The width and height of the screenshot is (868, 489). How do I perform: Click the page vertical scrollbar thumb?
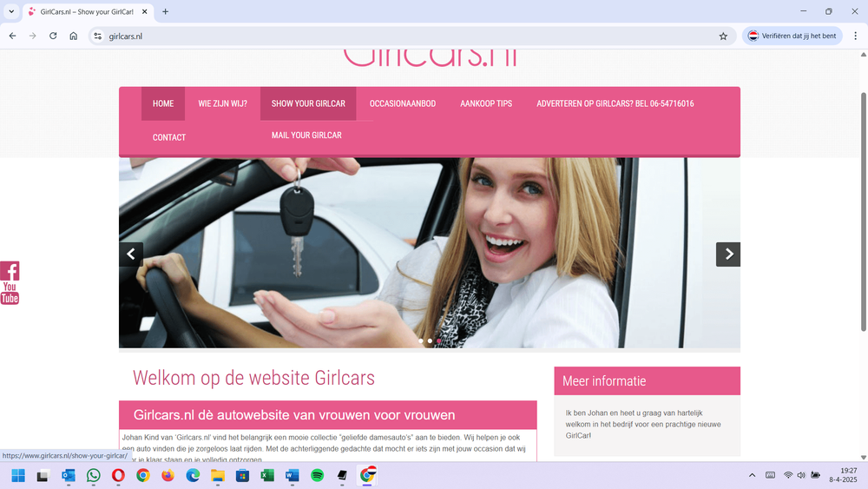click(x=864, y=212)
